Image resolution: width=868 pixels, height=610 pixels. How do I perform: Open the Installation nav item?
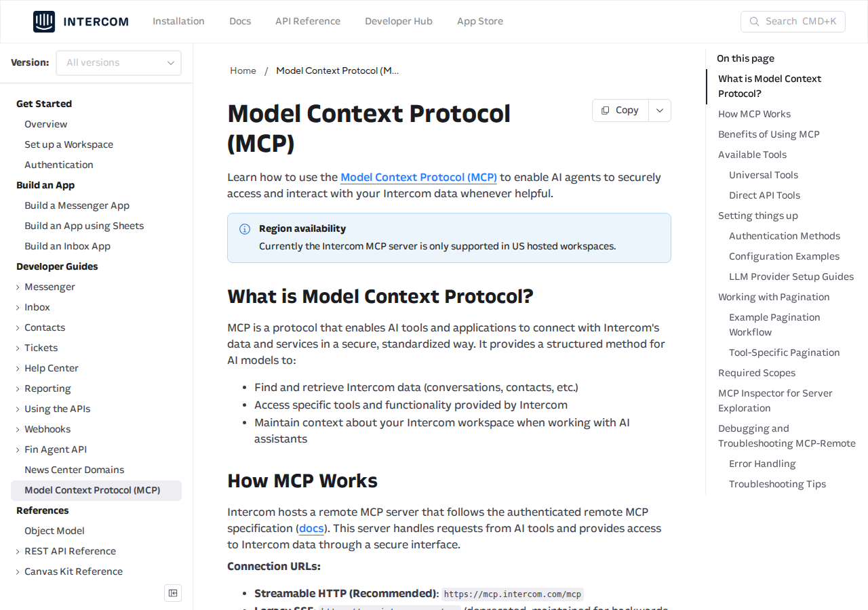click(x=178, y=21)
